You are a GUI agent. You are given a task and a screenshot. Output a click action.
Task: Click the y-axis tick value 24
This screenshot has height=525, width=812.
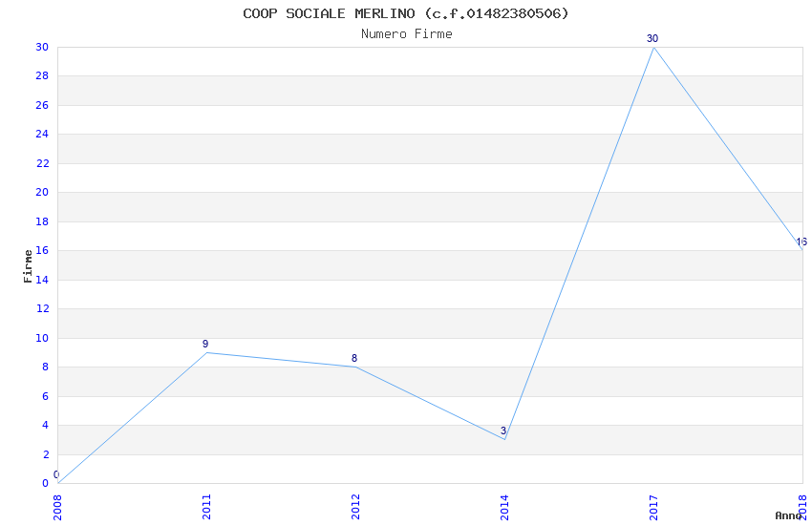pyautogui.click(x=42, y=134)
